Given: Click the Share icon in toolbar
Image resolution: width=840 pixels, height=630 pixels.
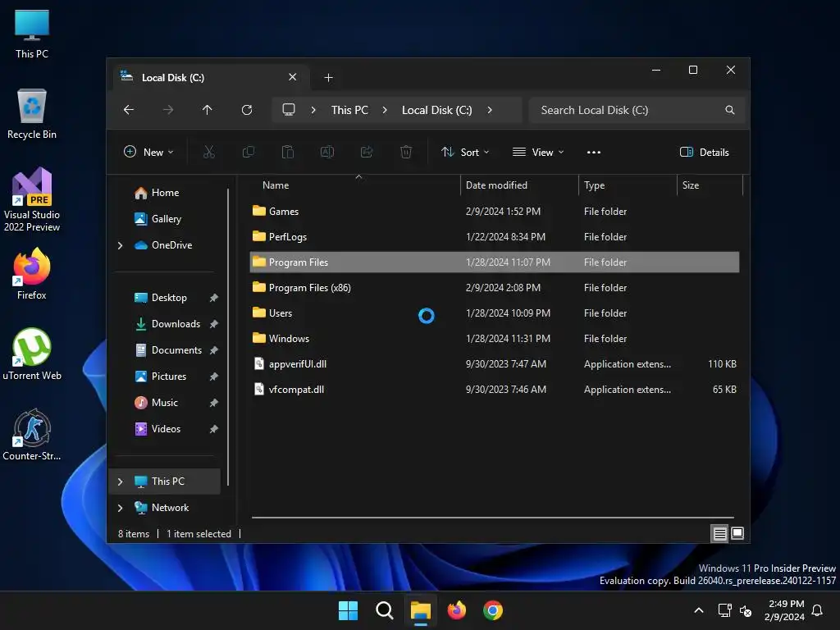Looking at the screenshot, I should click(x=367, y=152).
